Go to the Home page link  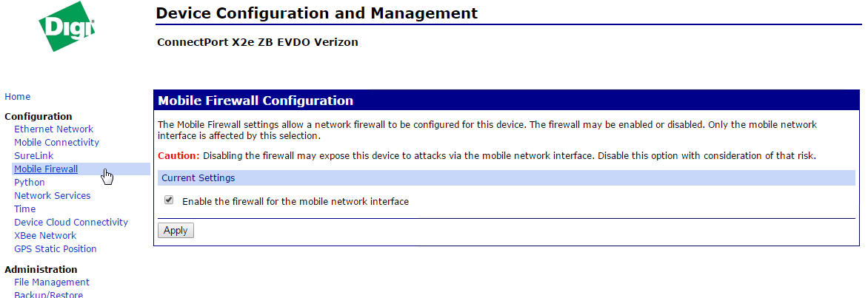coord(18,97)
